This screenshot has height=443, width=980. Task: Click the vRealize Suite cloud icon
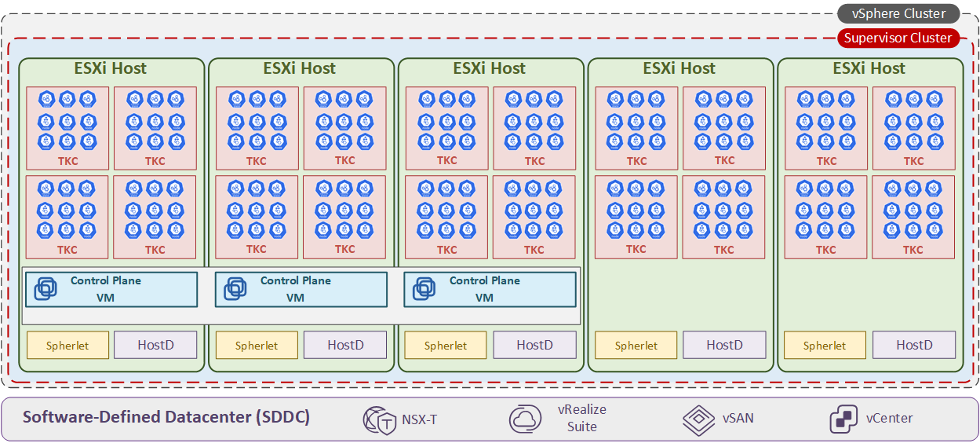tap(525, 419)
